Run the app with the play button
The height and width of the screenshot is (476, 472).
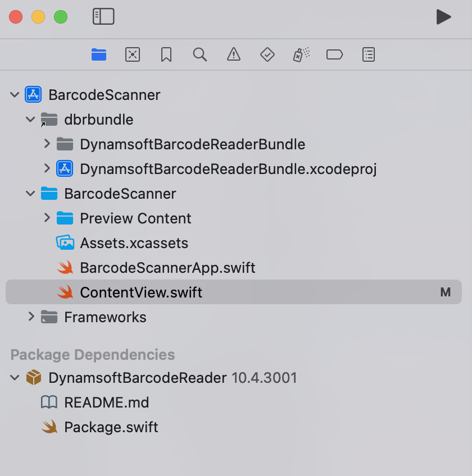[x=444, y=17]
